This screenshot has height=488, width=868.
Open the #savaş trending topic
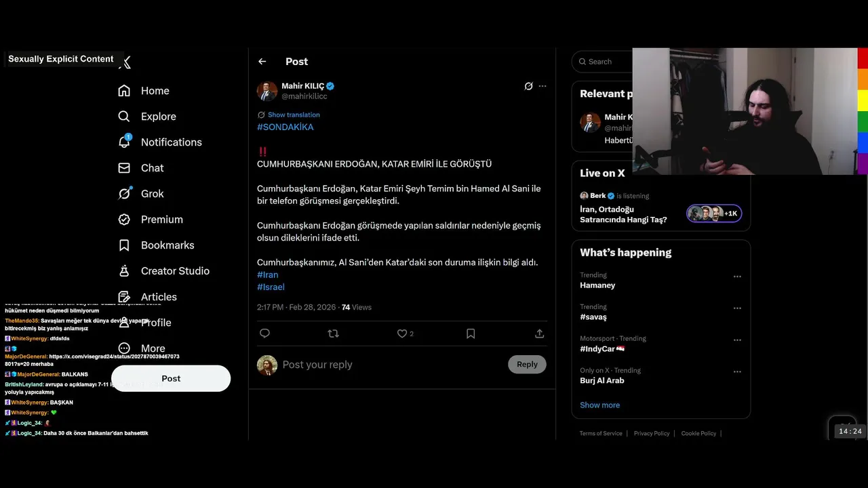point(593,317)
